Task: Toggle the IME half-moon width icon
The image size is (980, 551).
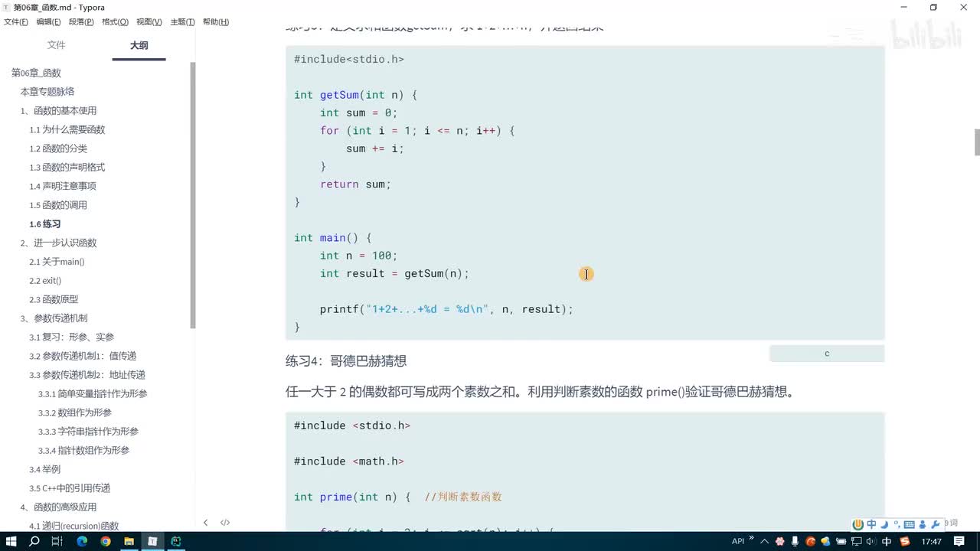Action: click(884, 524)
